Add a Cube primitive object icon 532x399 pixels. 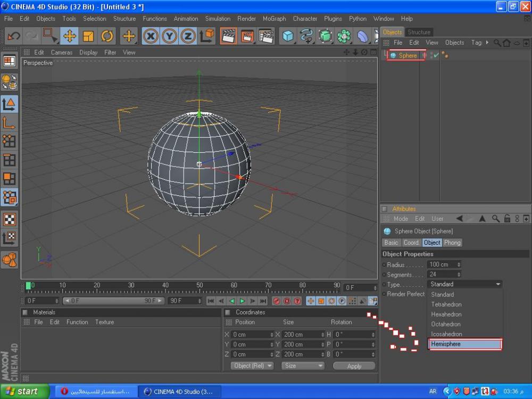click(x=288, y=36)
